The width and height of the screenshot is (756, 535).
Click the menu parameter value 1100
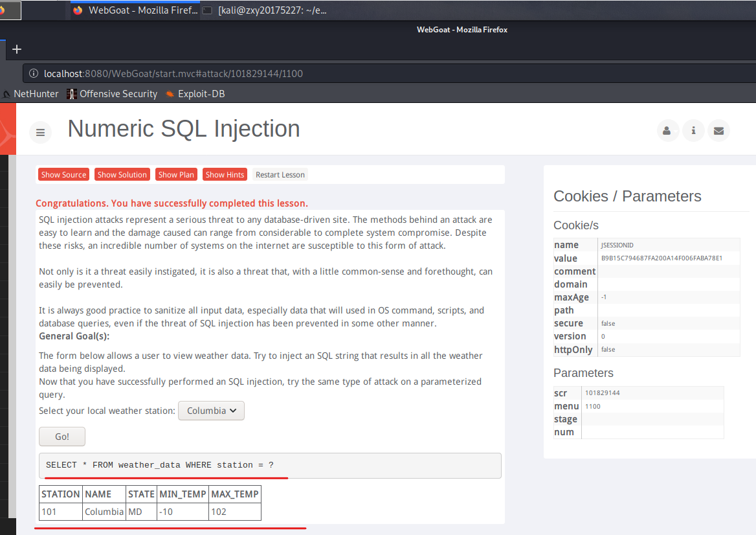pyautogui.click(x=592, y=406)
